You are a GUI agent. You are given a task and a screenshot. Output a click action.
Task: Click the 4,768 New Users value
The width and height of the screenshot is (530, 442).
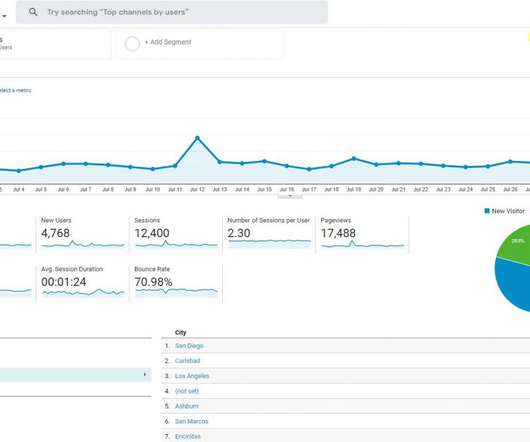point(55,233)
